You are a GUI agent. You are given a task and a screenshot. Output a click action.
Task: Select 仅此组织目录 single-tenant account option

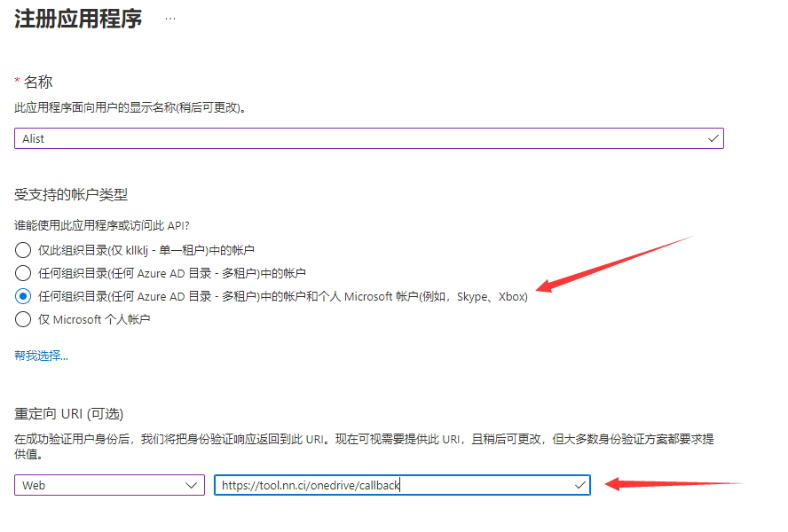click(23, 250)
